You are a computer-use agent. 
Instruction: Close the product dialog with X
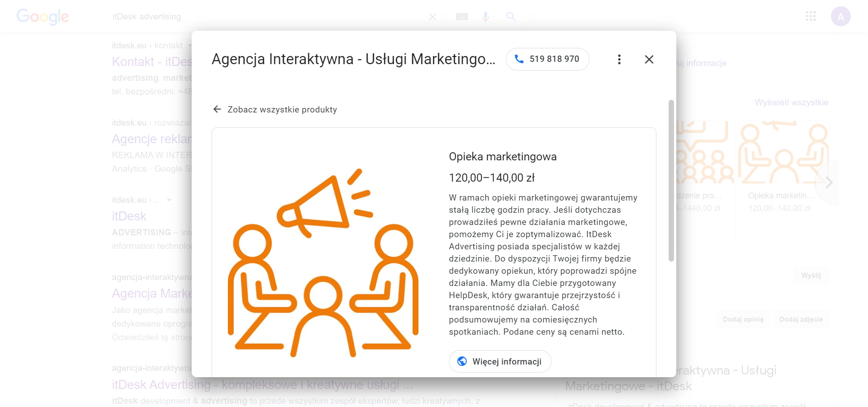(649, 59)
